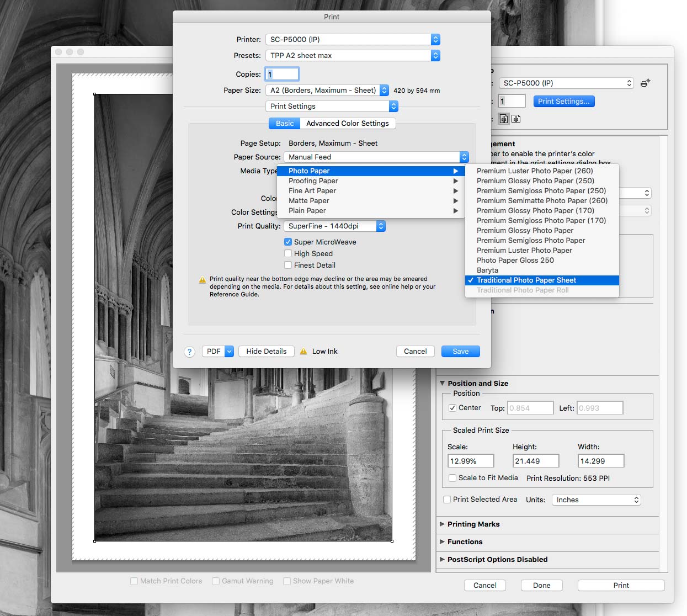This screenshot has width=687, height=616.
Task: Select Matte Paper media category
Action: pyautogui.click(x=371, y=201)
